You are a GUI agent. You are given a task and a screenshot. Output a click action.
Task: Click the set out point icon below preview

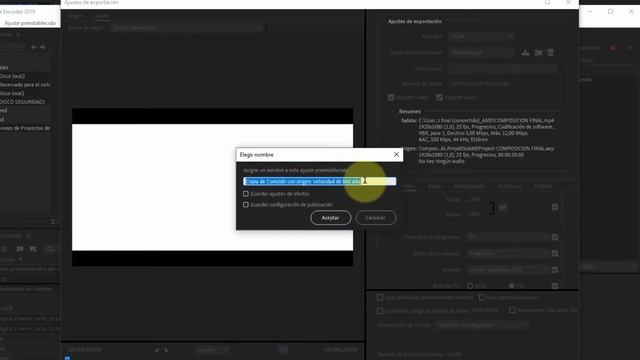click(x=167, y=350)
